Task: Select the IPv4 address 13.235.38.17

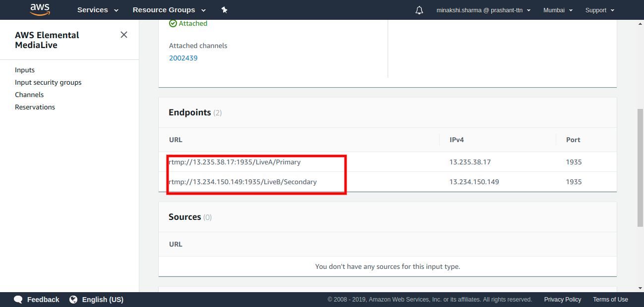Action: click(470, 162)
